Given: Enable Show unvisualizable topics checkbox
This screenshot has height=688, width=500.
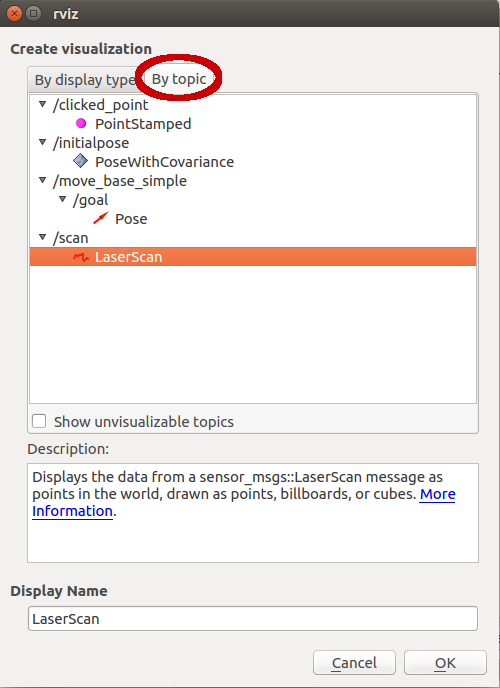Looking at the screenshot, I should click(x=39, y=421).
